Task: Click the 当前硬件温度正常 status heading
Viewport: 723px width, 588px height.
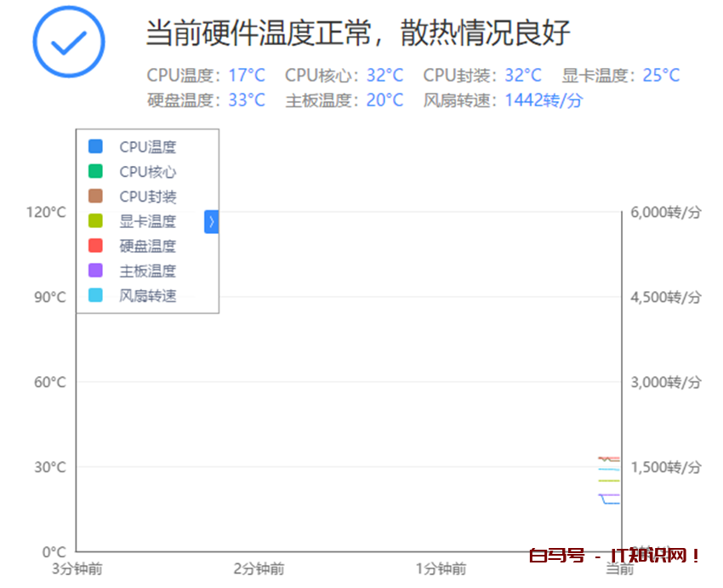Action: 358,33
